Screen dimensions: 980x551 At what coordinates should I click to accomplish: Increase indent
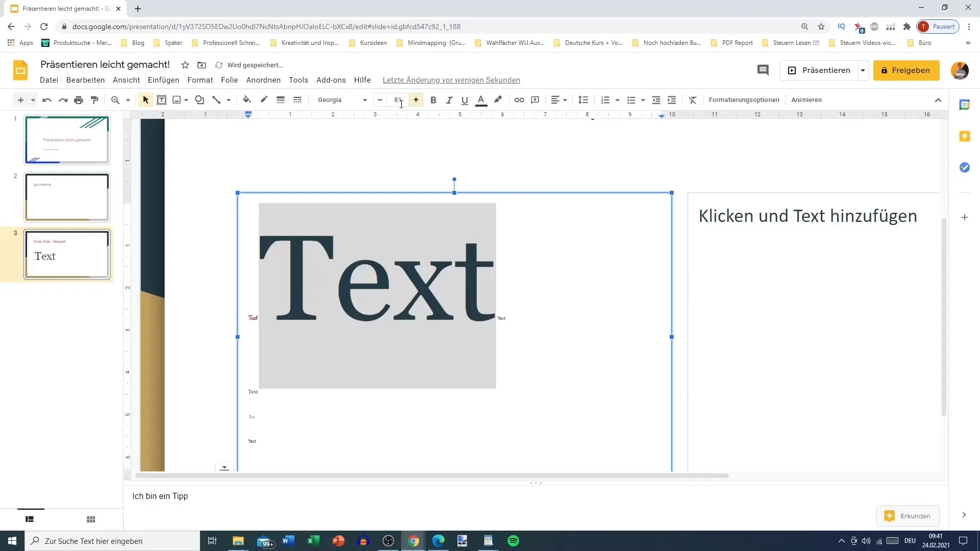click(x=672, y=100)
